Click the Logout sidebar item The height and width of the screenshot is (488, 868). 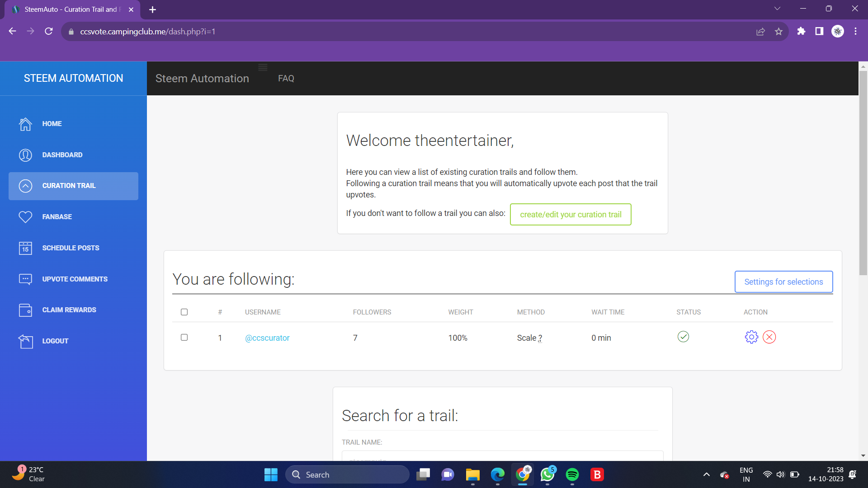(55, 341)
